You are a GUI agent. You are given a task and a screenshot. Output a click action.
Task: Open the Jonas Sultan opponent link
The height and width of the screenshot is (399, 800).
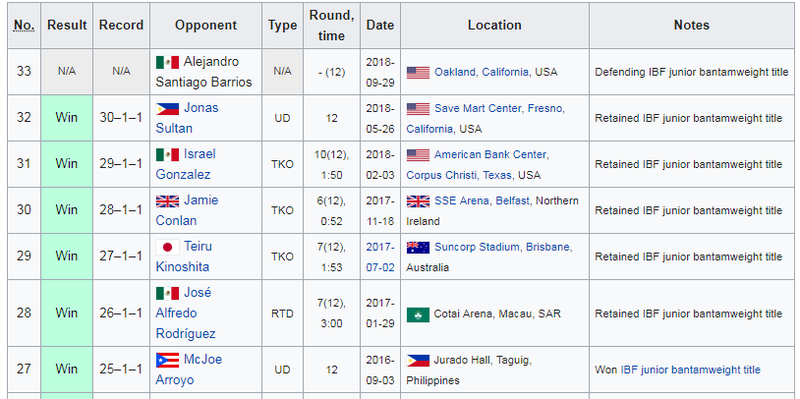(x=187, y=118)
